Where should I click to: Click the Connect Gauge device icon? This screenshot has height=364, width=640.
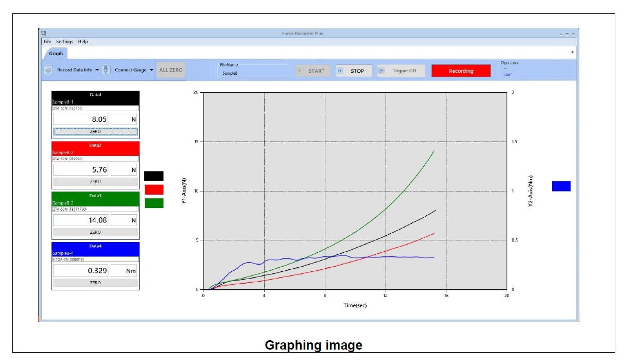(106, 70)
